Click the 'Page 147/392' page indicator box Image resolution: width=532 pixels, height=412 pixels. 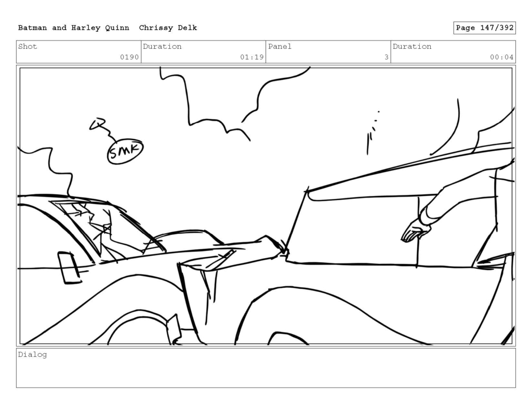485,28
